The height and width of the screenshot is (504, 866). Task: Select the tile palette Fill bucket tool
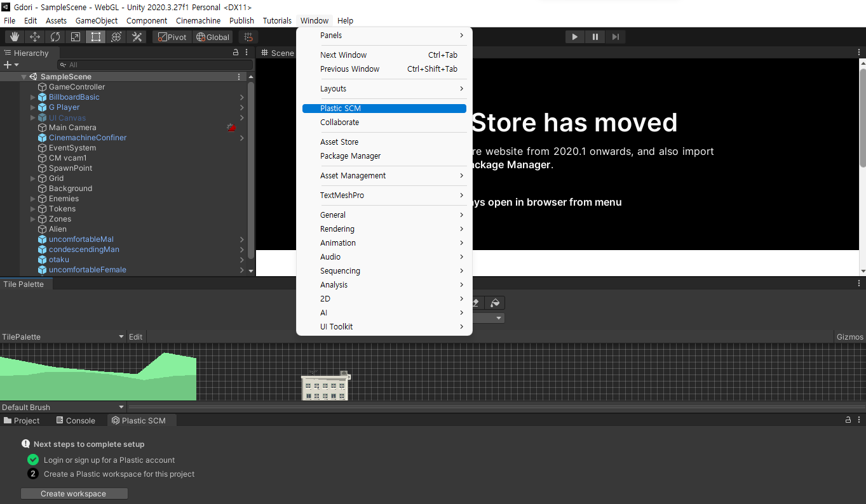coord(496,303)
